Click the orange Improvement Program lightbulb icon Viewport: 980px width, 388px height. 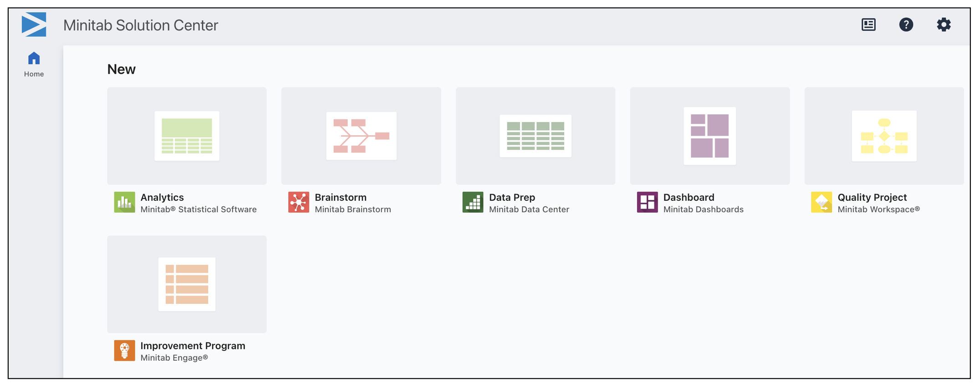click(x=124, y=351)
